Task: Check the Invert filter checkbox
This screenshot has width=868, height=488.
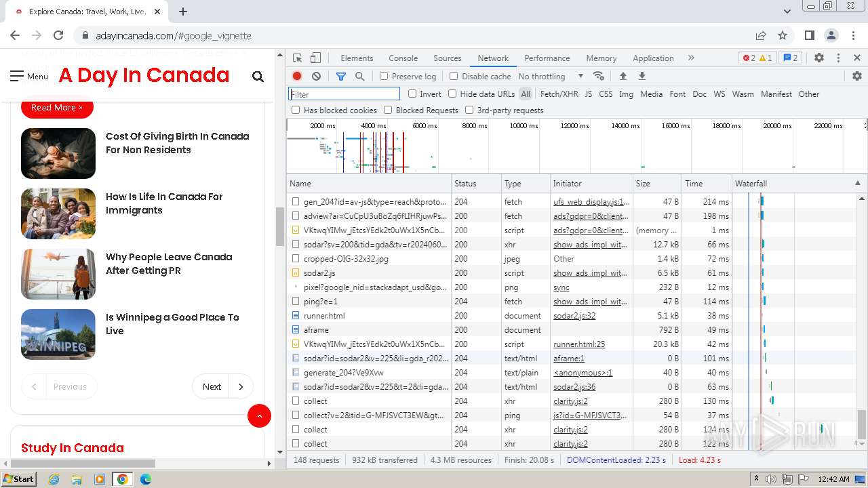Action: click(412, 94)
